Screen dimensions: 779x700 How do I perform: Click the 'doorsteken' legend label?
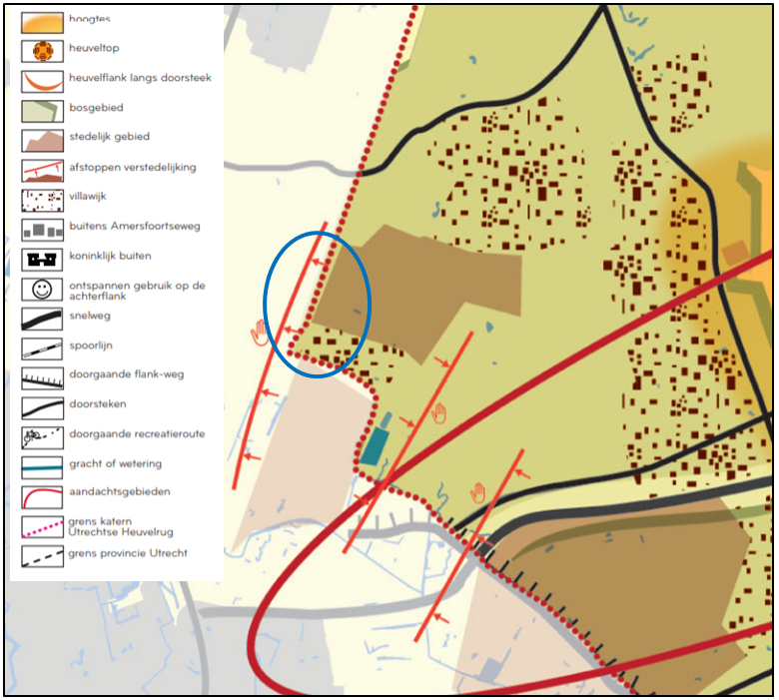[98, 403]
